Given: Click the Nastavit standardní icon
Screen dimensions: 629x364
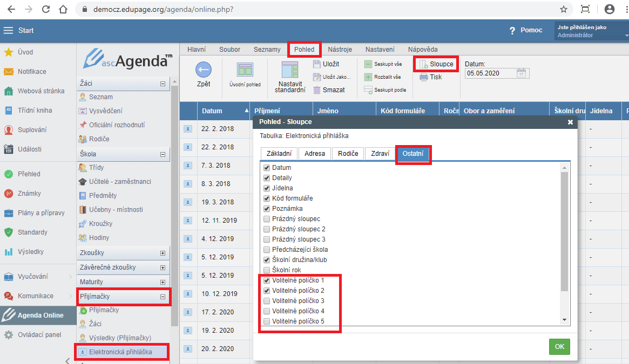Looking at the screenshot, I should click(290, 70).
